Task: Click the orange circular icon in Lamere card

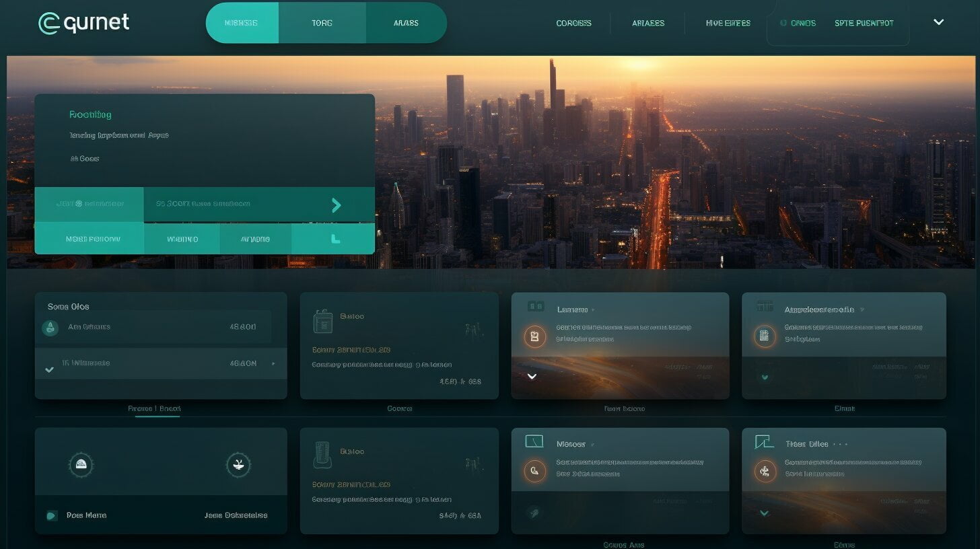Action: pyautogui.click(x=535, y=336)
